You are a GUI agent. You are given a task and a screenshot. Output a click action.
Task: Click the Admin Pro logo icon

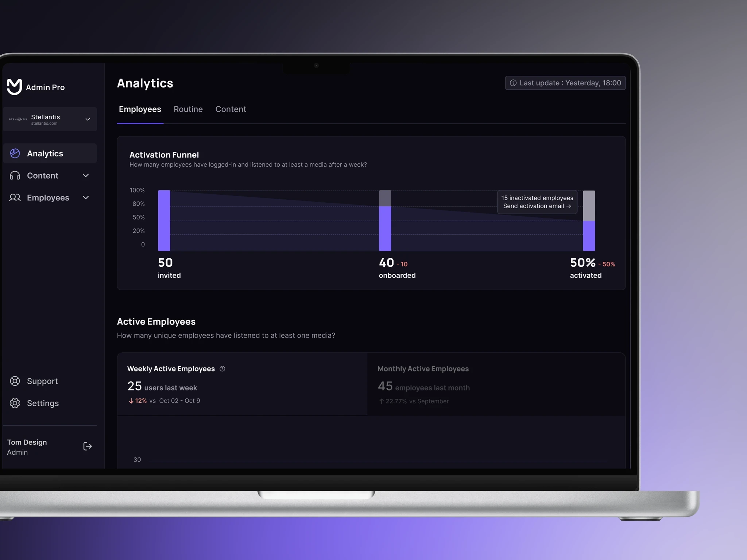[15, 87]
